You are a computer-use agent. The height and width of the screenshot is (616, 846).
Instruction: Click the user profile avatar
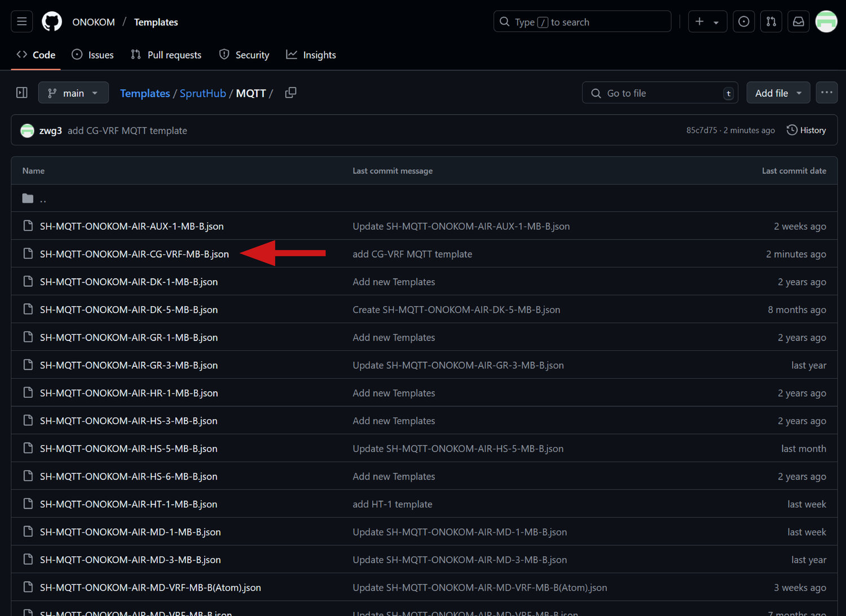click(826, 21)
